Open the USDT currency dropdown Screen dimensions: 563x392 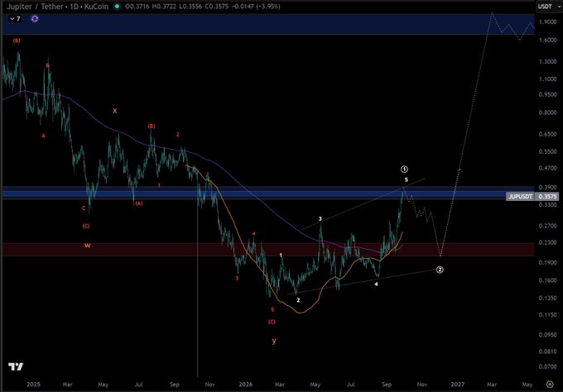(x=549, y=7)
